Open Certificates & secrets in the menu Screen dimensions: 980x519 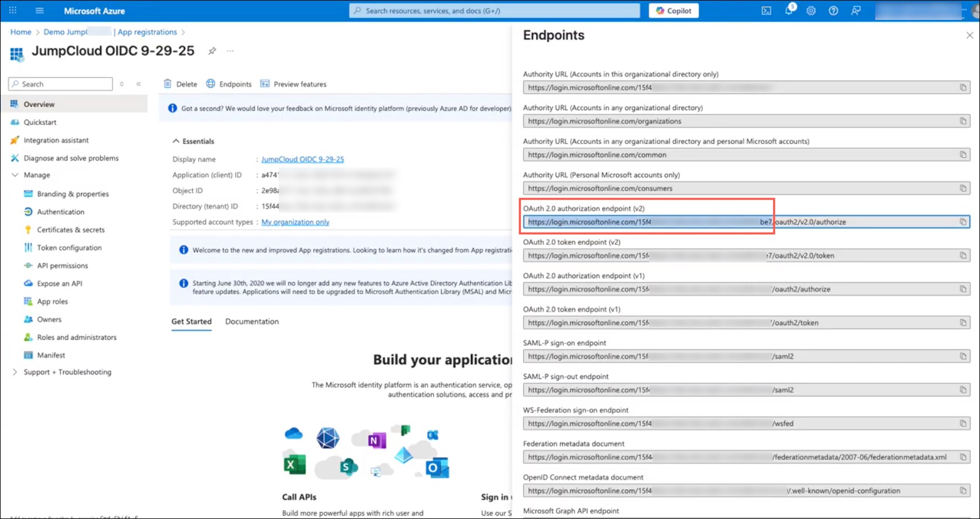click(x=71, y=230)
